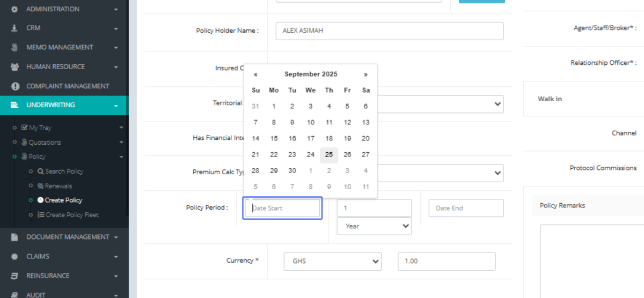Expand the My Tray tree item

40,128
